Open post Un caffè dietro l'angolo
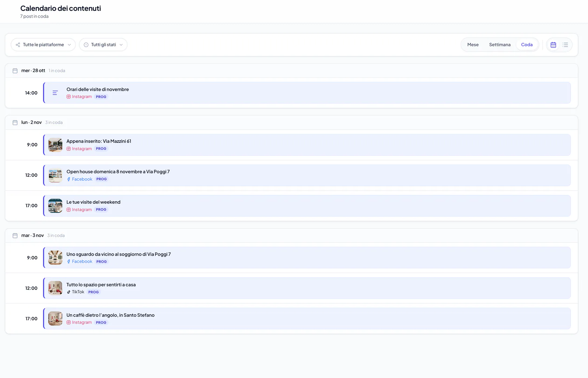 (x=307, y=318)
